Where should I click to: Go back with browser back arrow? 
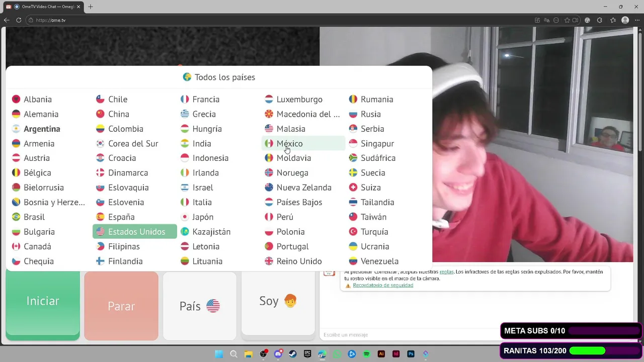(x=7, y=20)
